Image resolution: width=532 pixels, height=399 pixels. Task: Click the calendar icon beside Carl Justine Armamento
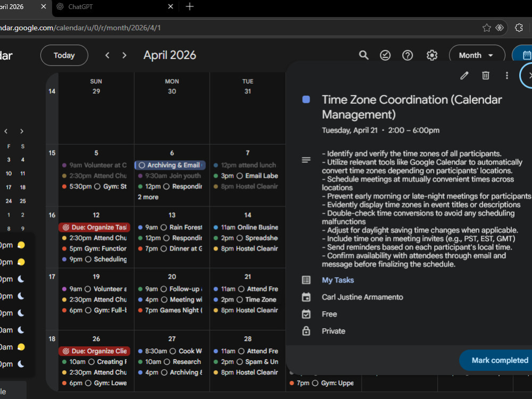[306, 297]
